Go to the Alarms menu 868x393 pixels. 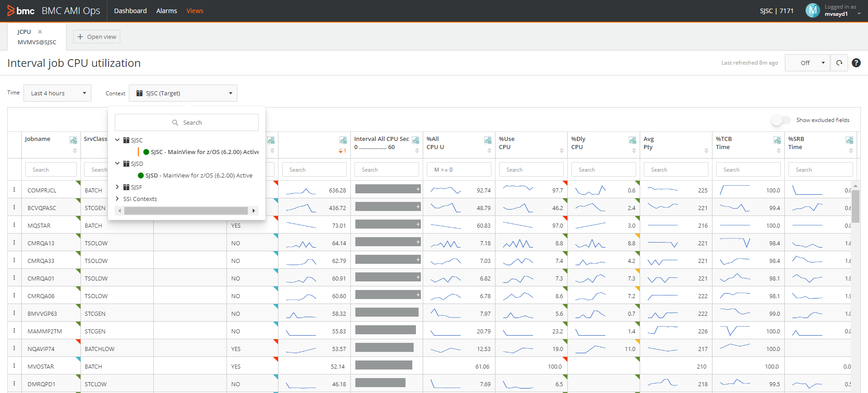click(166, 11)
